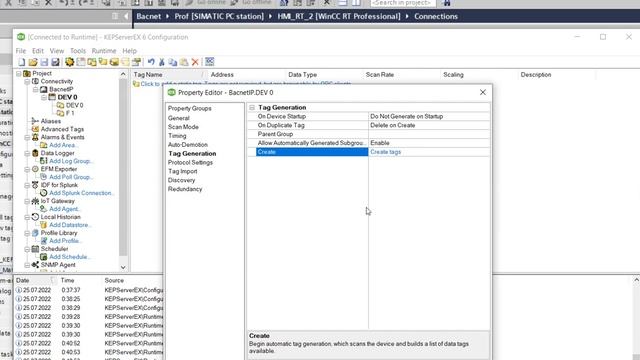
Task: Switch to Scan Mode property group
Action: [x=183, y=127]
